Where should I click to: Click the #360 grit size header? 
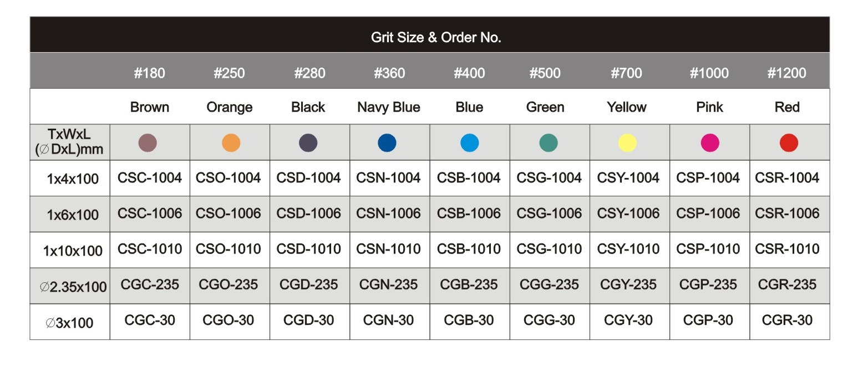[x=389, y=73]
